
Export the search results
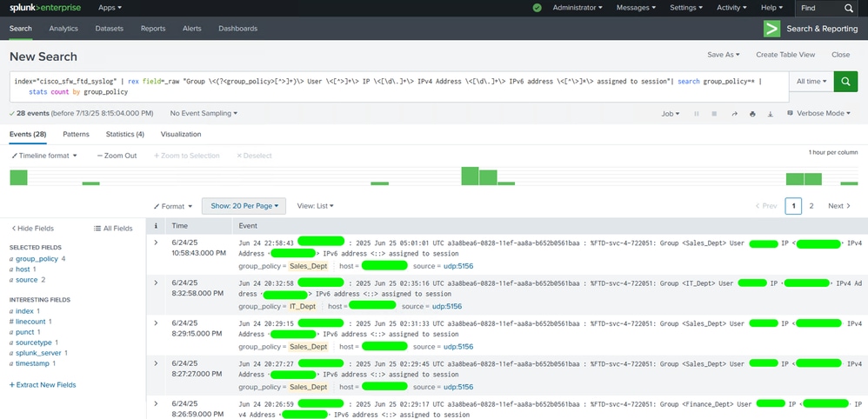(x=770, y=114)
